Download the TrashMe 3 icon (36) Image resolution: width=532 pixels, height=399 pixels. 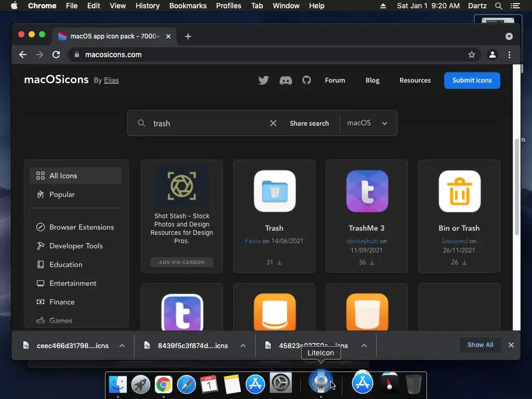(372, 262)
